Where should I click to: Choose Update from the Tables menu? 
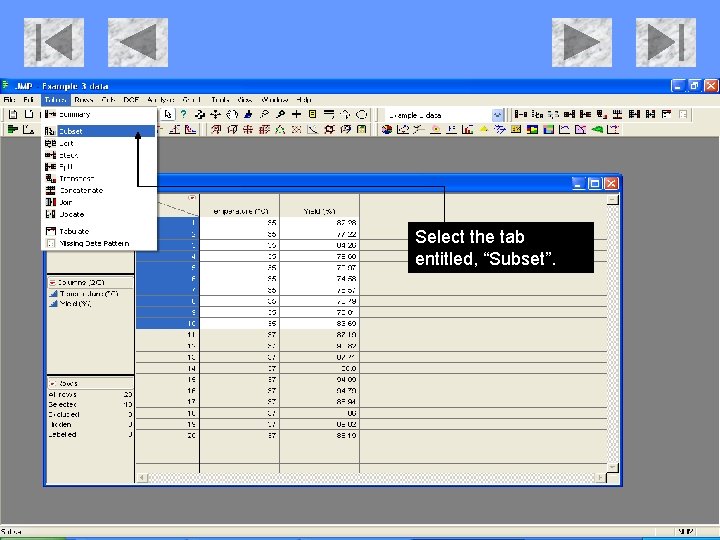(99, 214)
